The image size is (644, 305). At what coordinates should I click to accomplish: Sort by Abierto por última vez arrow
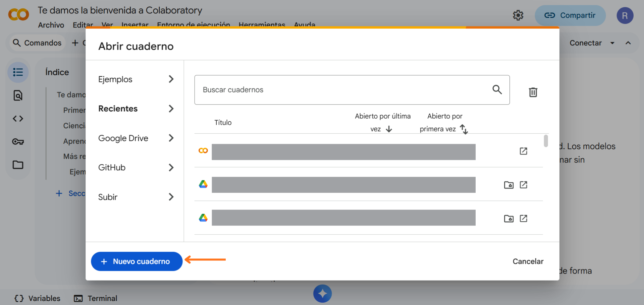coord(389,129)
